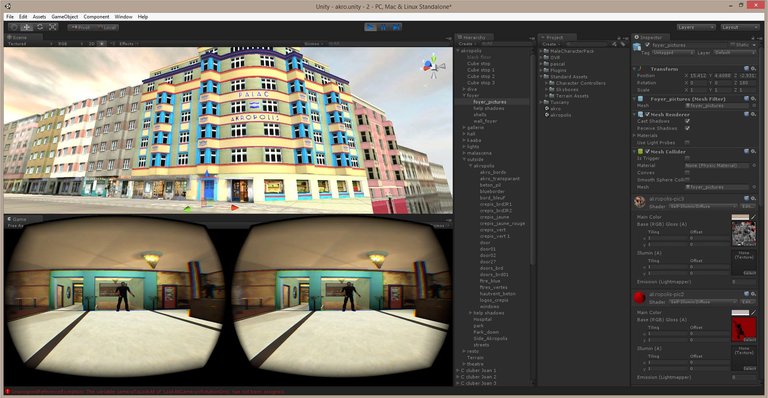The height and width of the screenshot is (398, 768).
Task: Click the Step frame button
Action: [x=396, y=27]
